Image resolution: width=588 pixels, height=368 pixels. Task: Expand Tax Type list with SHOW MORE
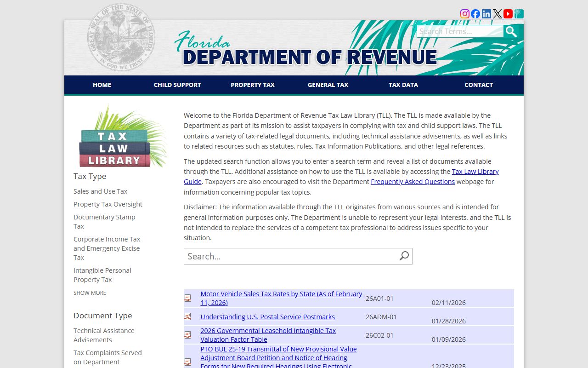coord(90,293)
